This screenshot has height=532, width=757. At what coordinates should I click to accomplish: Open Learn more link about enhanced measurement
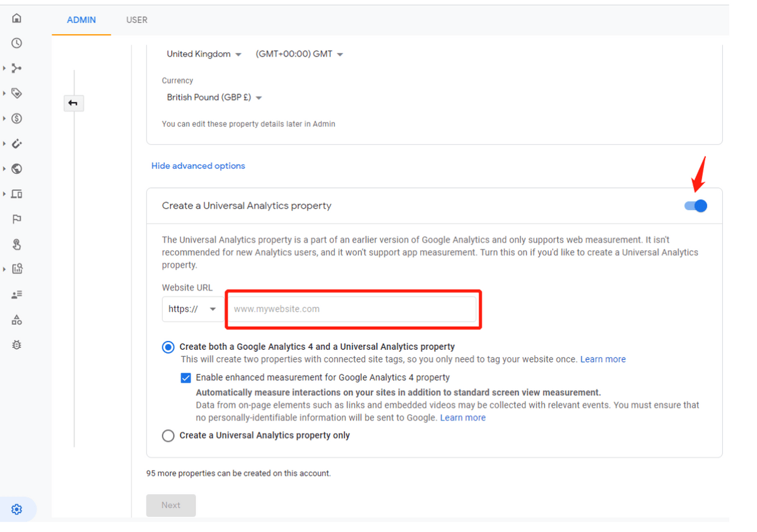click(x=463, y=417)
